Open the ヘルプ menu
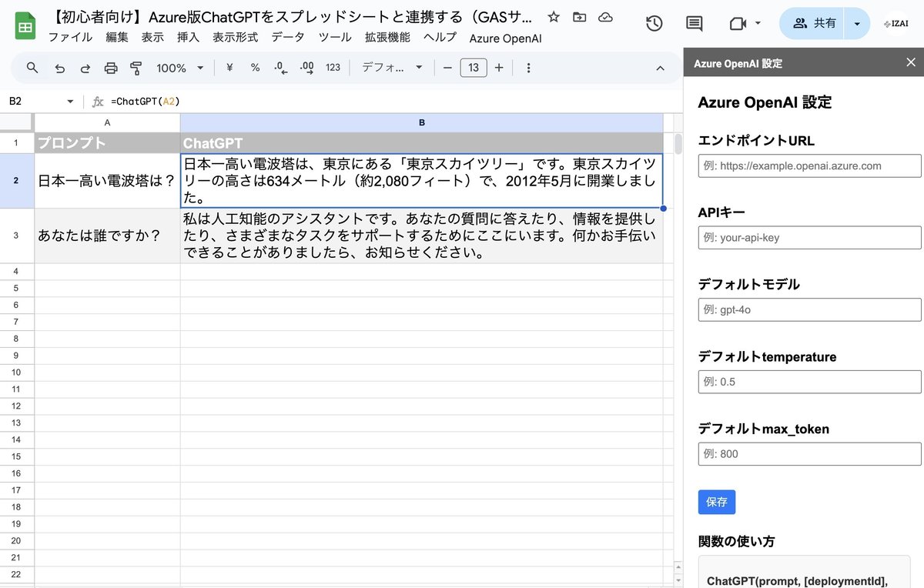 pos(440,37)
